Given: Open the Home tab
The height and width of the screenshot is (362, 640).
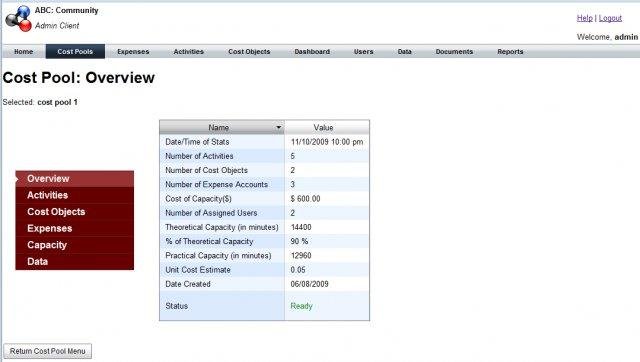Looking at the screenshot, I should [24, 51].
